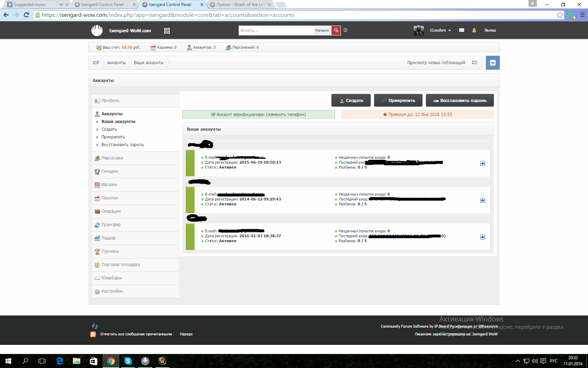The height and width of the screenshot is (368, 588).
Task: Open Персонажи in the sidebar menu
Action: (112, 158)
